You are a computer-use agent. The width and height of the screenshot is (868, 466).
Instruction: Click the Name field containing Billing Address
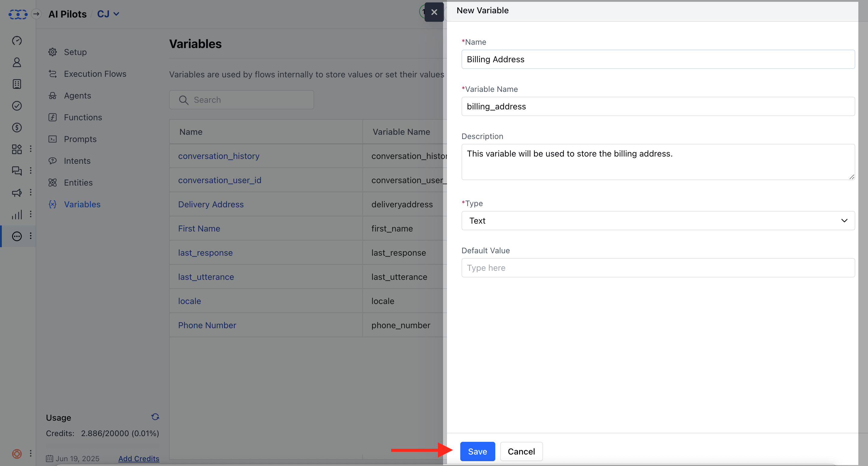click(658, 59)
